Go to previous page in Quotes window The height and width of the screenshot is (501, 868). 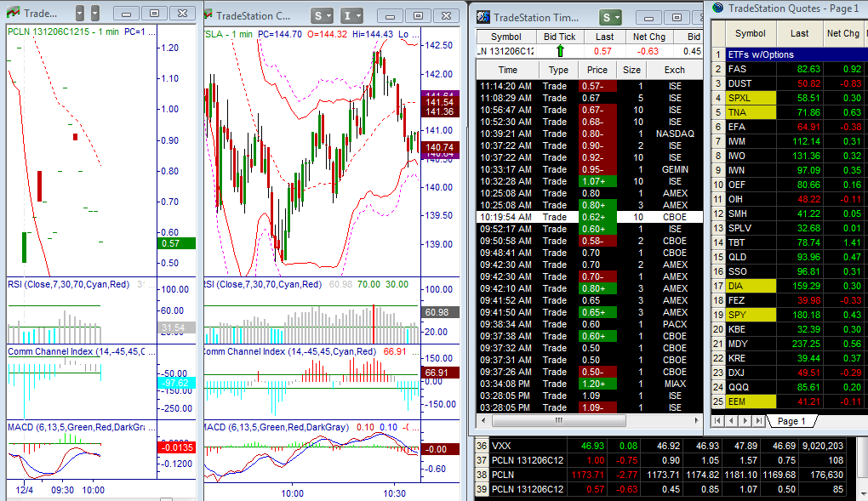point(731,421)
